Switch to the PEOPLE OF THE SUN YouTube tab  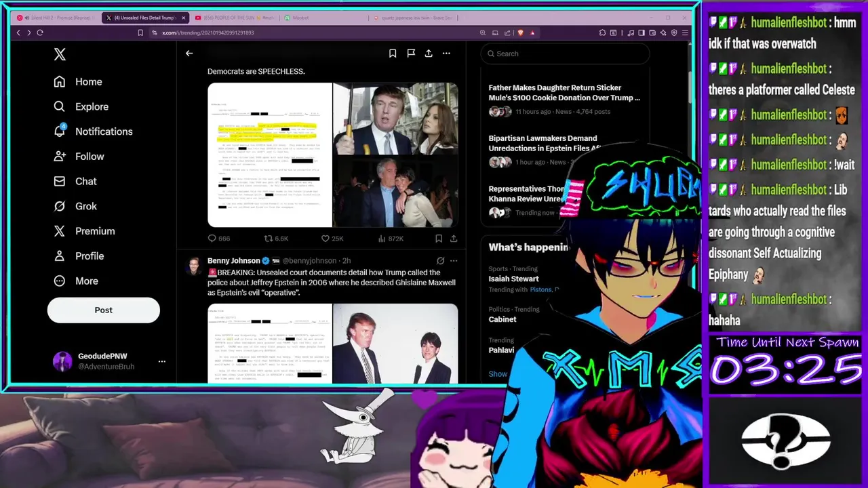(x=233, y=18)
